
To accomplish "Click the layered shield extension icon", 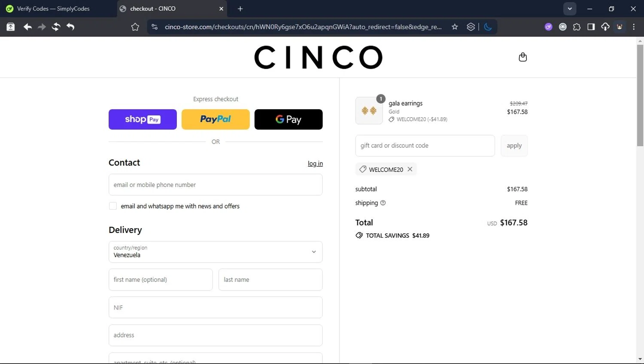I will (x=471, y=27).
